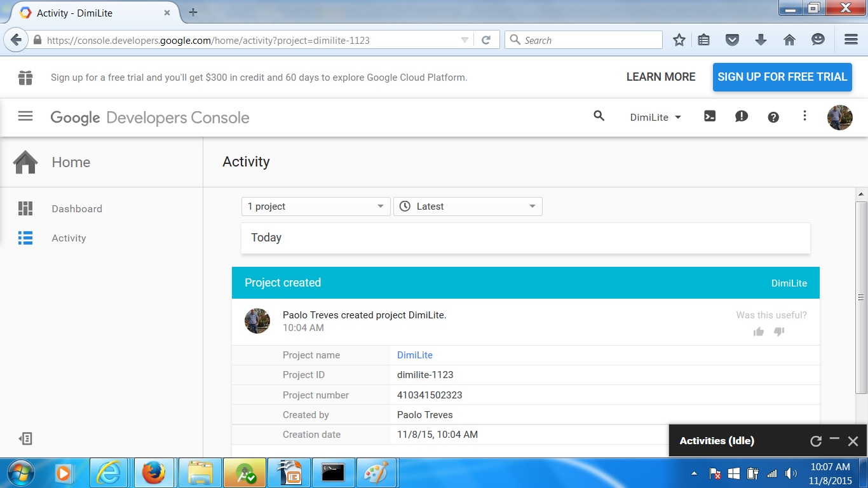Image resolution: width=868 pixels, height=488 pixels.
Task: Reload page with Firefox refresh icon
Action: pos(486,40)
